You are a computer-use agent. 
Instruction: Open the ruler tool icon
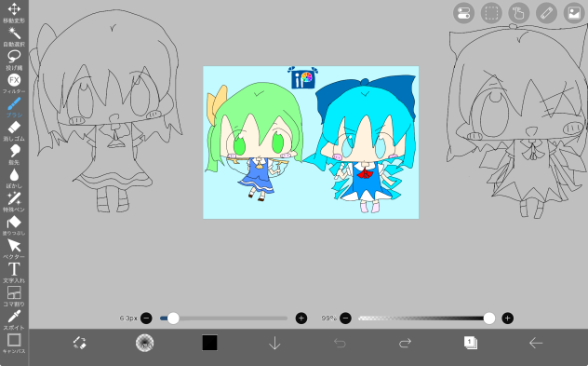tap(546, 13)
